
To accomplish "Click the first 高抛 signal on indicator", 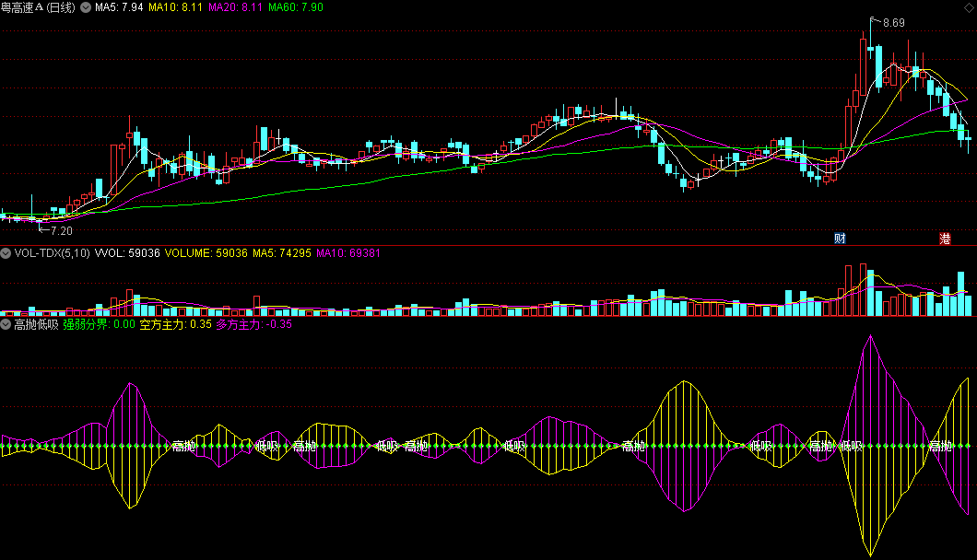I will 183,446.
